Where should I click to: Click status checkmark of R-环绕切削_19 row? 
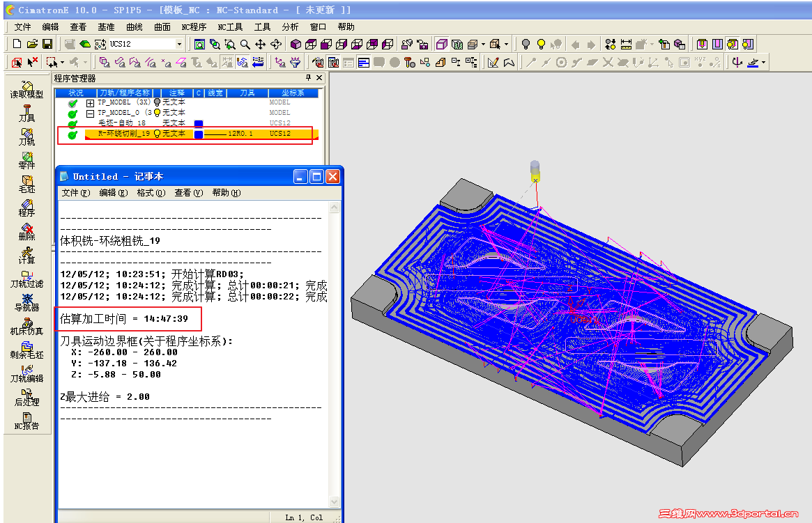tap(72, 134)
